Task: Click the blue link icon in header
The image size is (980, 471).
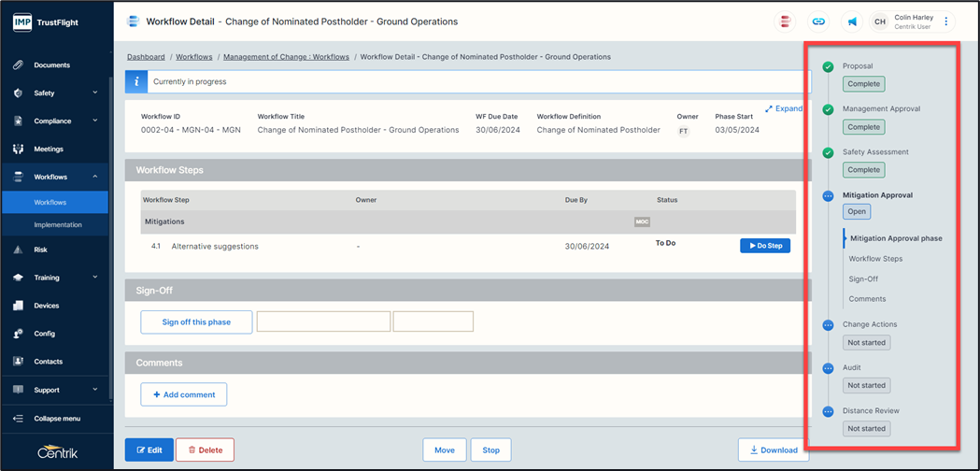Action: coord(818,21)
